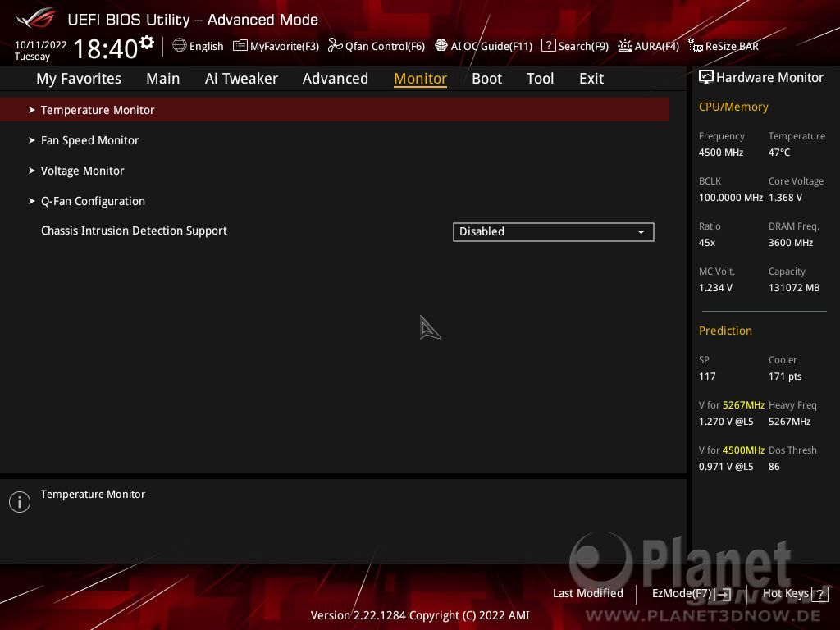Screen dimensions: 840x630
Task: Click the Hot Keys question mark icon
Action: [x=819, y=594]
